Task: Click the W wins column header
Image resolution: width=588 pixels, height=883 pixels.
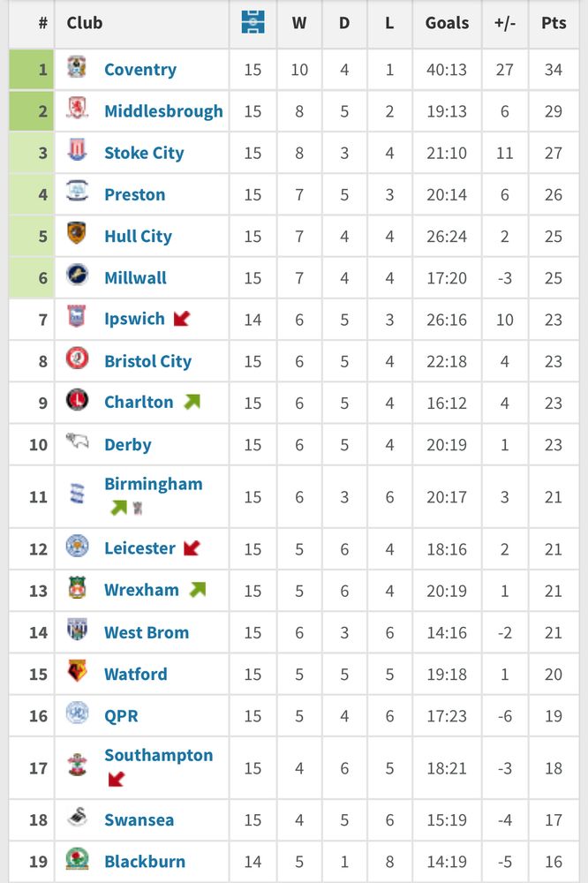Action: 299,23
